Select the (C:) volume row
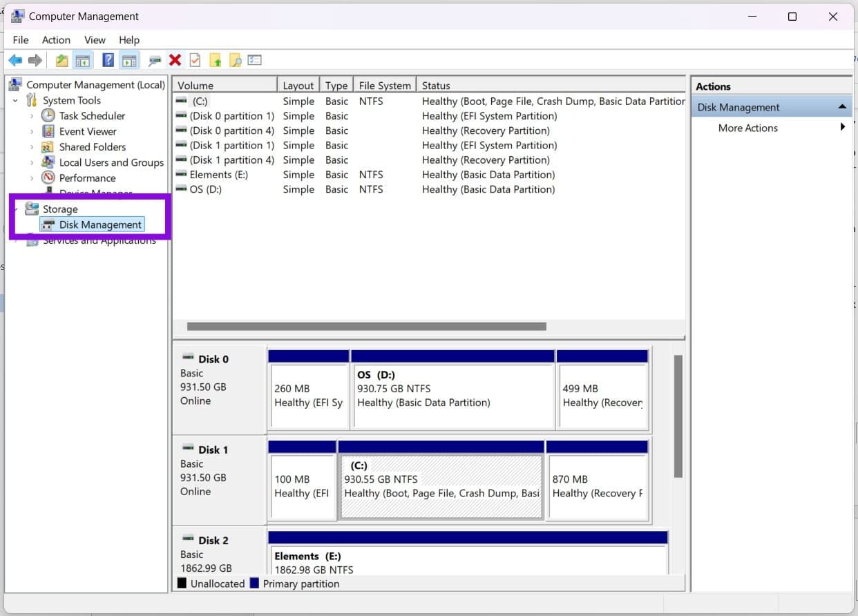Image resolution: width=858 pixels, height=616 pixels. coord(429,101)
